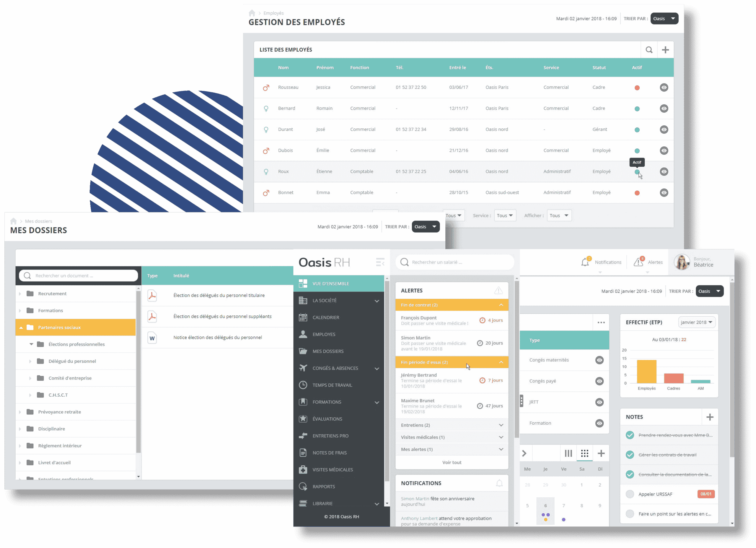This screenshot has height=548, width=756.
Task: Open Rapports in sidebar menu
Action: click(x=338, y=487)
